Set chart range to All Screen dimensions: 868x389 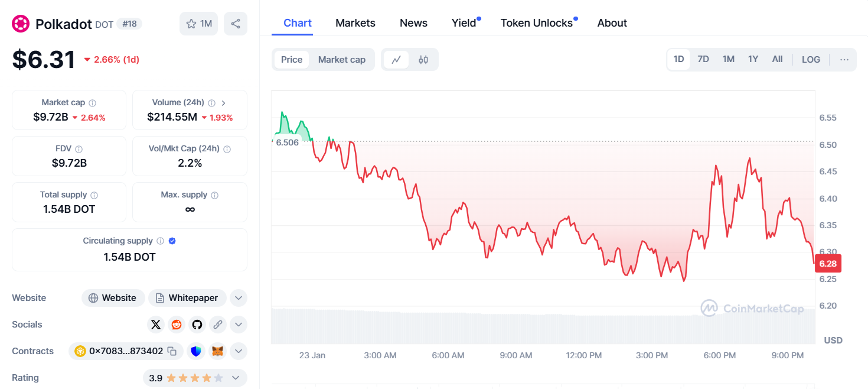tap(777, 59)
